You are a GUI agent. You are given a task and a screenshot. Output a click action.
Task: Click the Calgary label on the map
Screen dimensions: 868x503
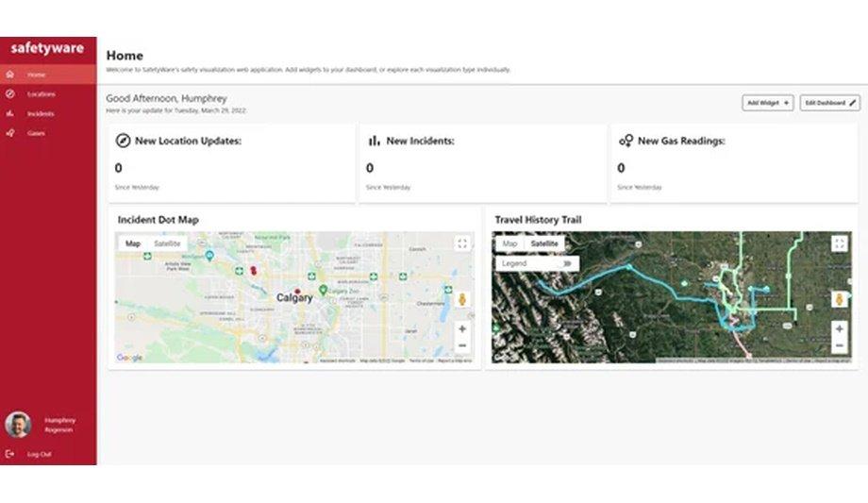pyautogui.click(x=294, y=298)
